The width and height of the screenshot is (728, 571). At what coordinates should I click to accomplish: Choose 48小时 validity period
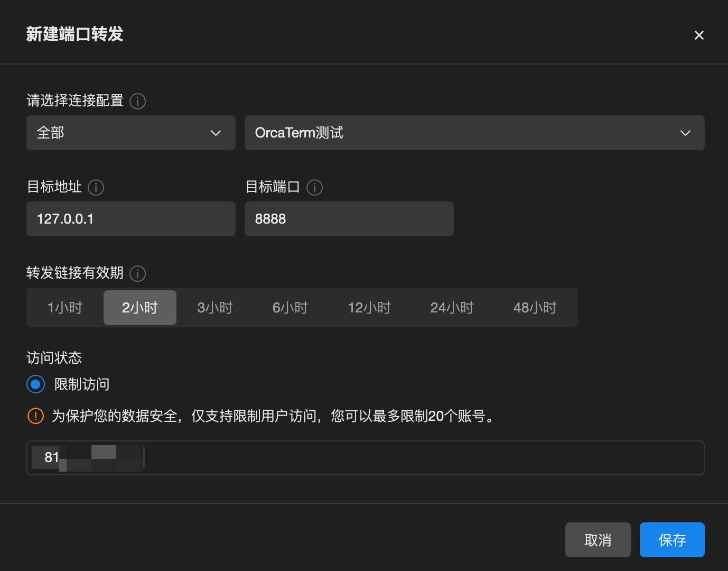coord(535,308)
